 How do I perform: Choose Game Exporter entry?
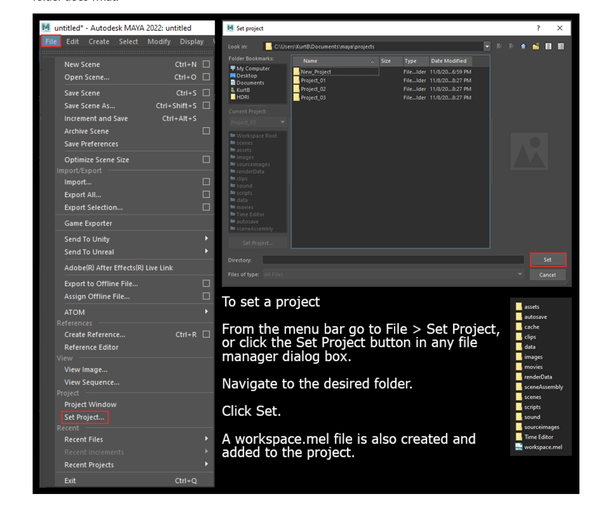88,223
